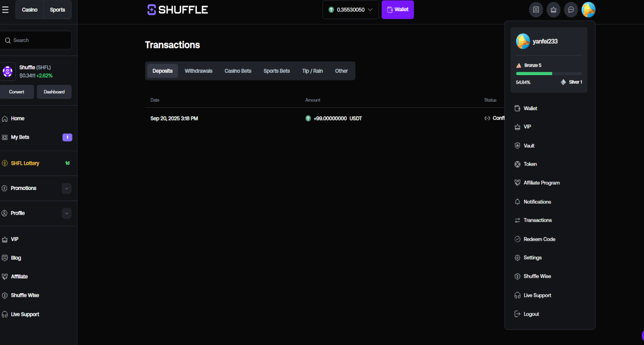The width and height of the screenshot is (644, 345).
Task: Click the profile avatar in the header
Action: tap(588, 9)
